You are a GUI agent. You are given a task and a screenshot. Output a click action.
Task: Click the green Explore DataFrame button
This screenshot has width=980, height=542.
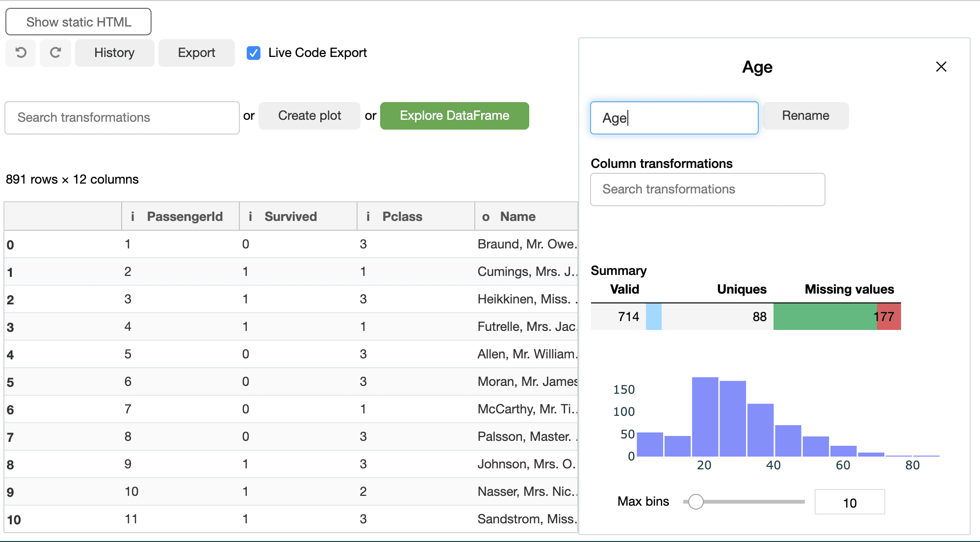(x=454, y=116)
